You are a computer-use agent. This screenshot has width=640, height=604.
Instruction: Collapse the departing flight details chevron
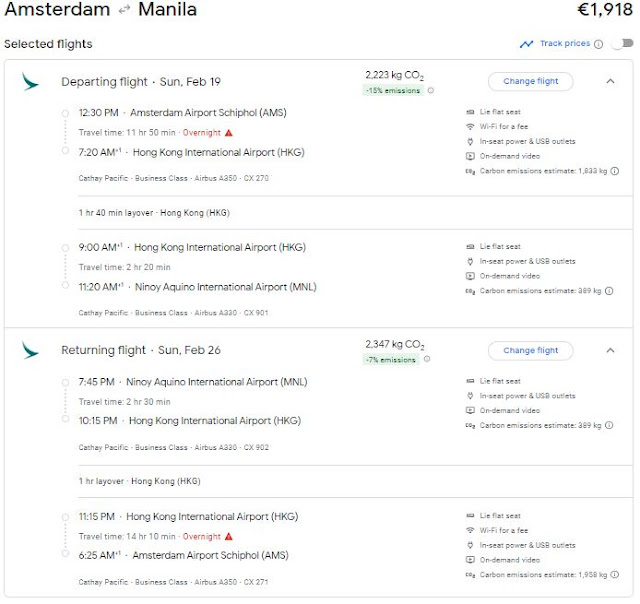(610, 81)
